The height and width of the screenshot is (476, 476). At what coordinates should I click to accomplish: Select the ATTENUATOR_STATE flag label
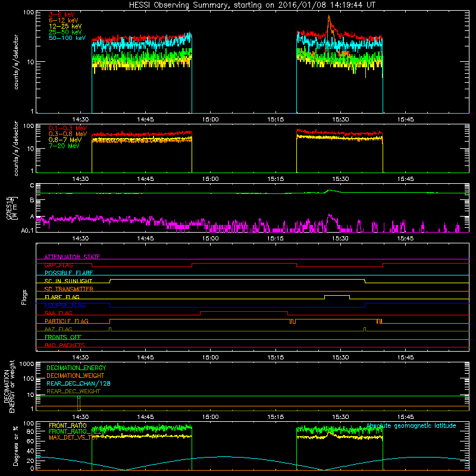click(x=72, y=257)
